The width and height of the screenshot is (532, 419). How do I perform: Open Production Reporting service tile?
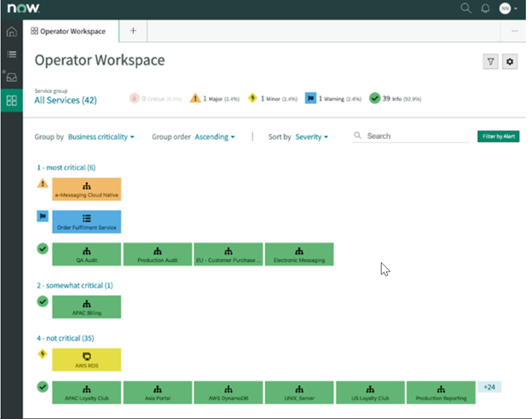441,393
